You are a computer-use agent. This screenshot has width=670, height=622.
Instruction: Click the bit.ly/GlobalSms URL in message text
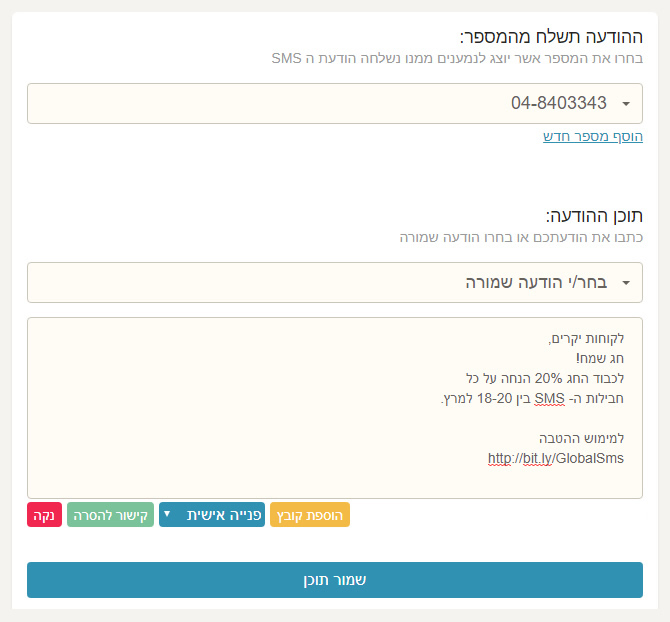click(555, 458)
